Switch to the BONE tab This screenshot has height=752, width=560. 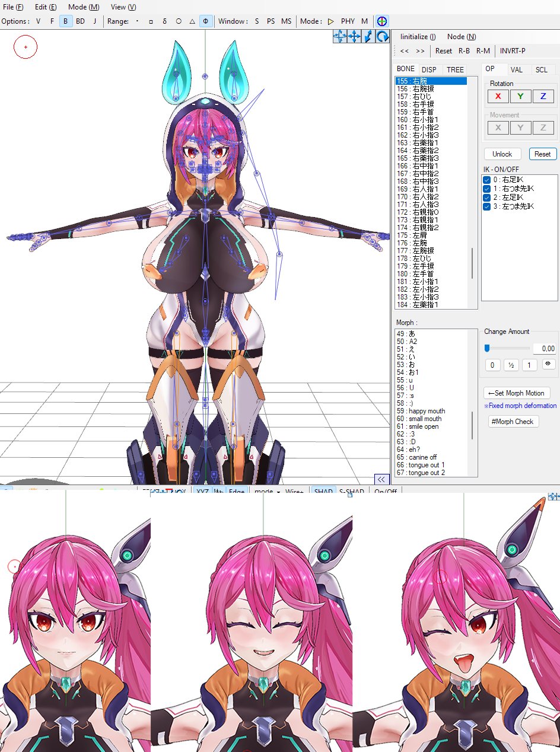point(406,69)
